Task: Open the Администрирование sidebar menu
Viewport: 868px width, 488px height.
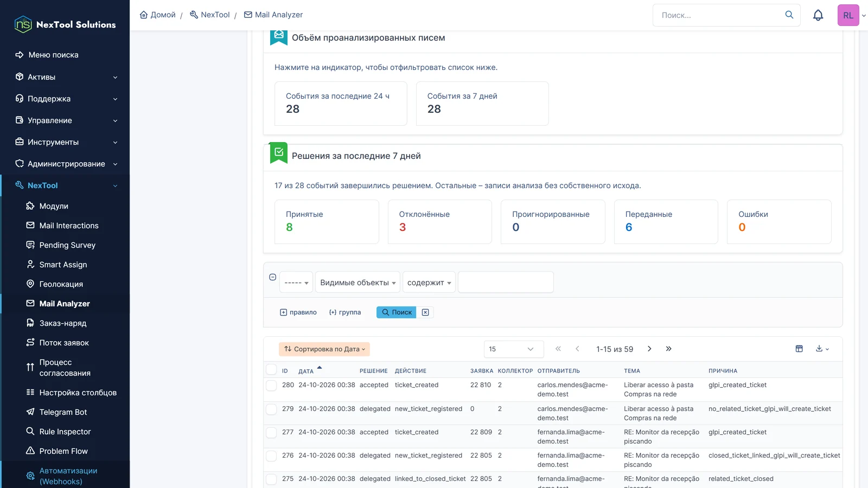Action: [x=66, y=164]
